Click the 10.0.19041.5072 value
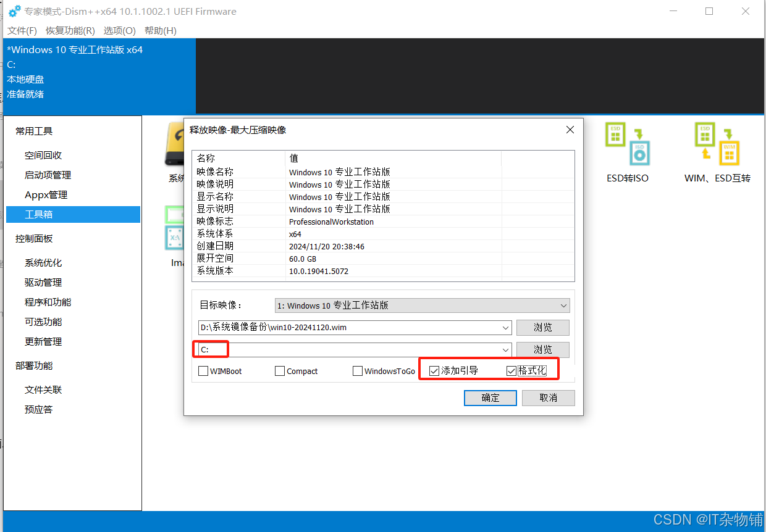The width and height of the screenshot is (766, 532). coord(319,271)
